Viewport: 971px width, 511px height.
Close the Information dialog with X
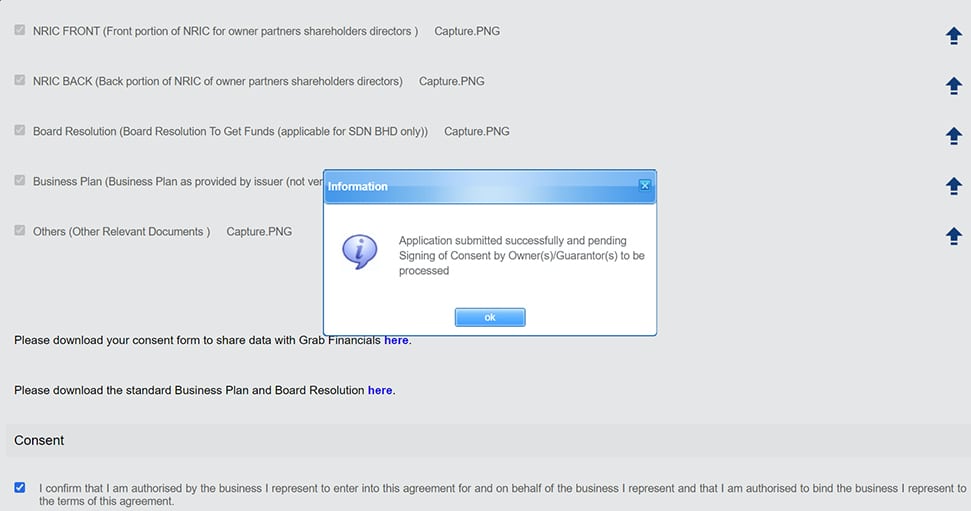click(x=645, y=185)
